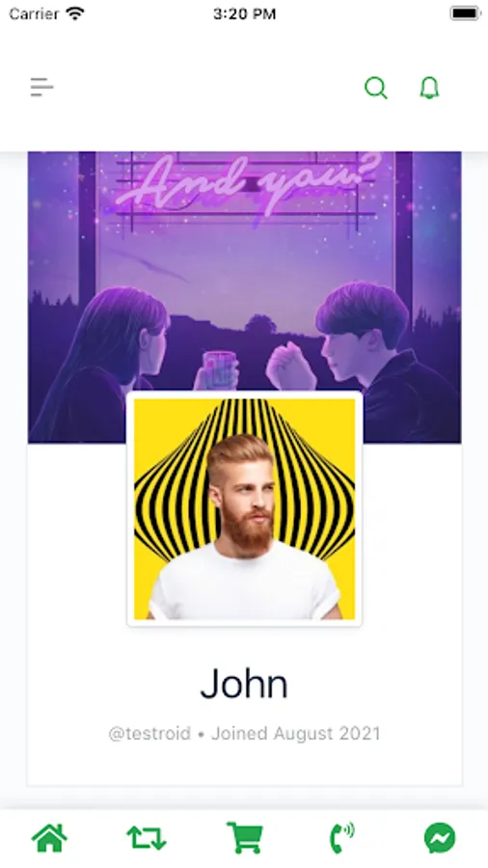Viewport: 488px width, 868px height.
Task: Tap the phone call icon
Action: tap(342, 838)
